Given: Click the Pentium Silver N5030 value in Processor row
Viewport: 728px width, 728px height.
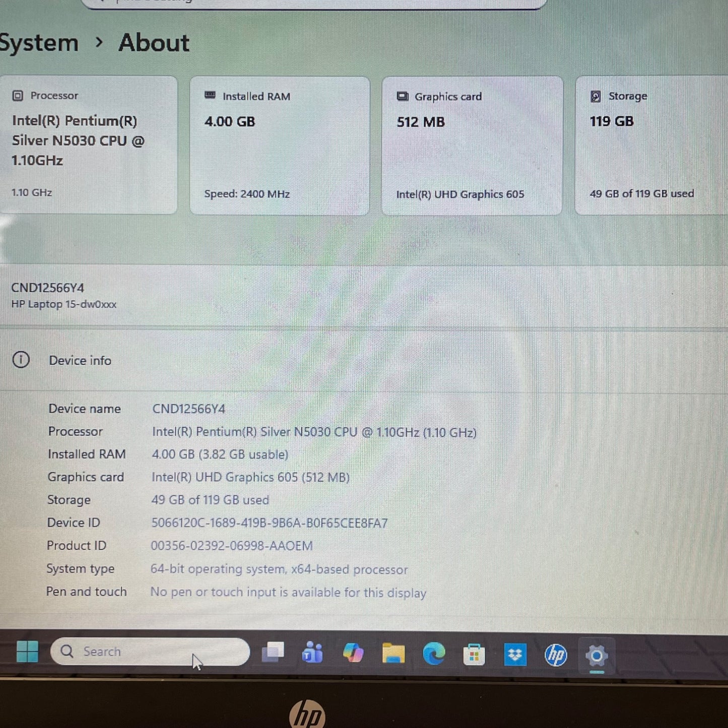Looking at the screenshot, I should point(314,432).
